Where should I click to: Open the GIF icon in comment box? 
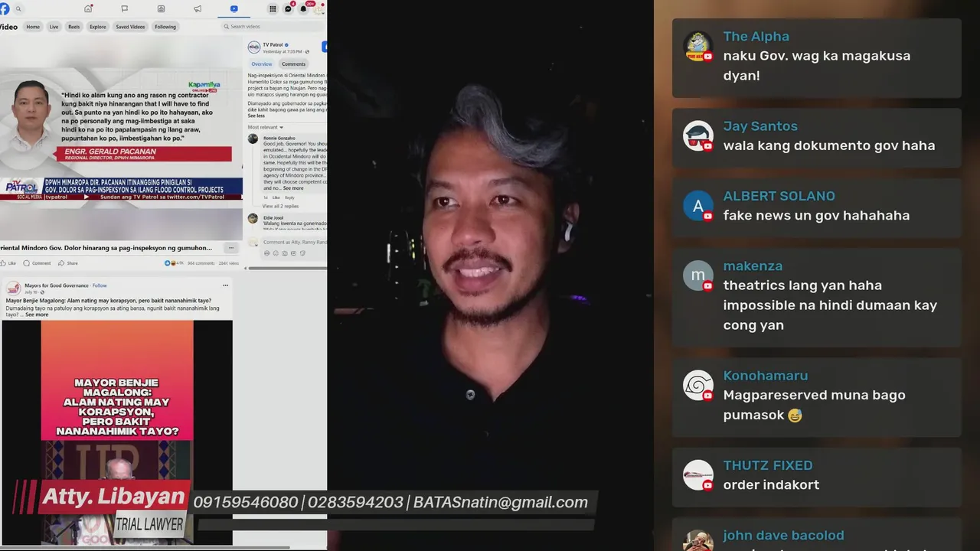pos(294,253)
